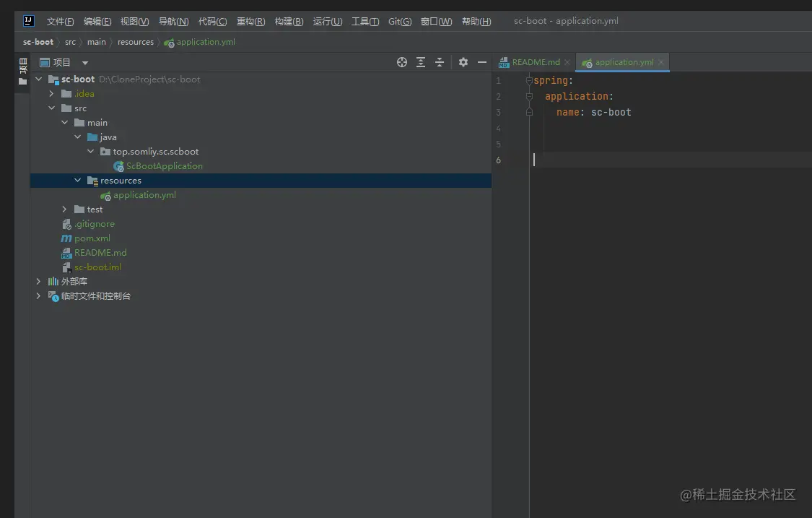Expand the 外部库 node

coord(38,282)
